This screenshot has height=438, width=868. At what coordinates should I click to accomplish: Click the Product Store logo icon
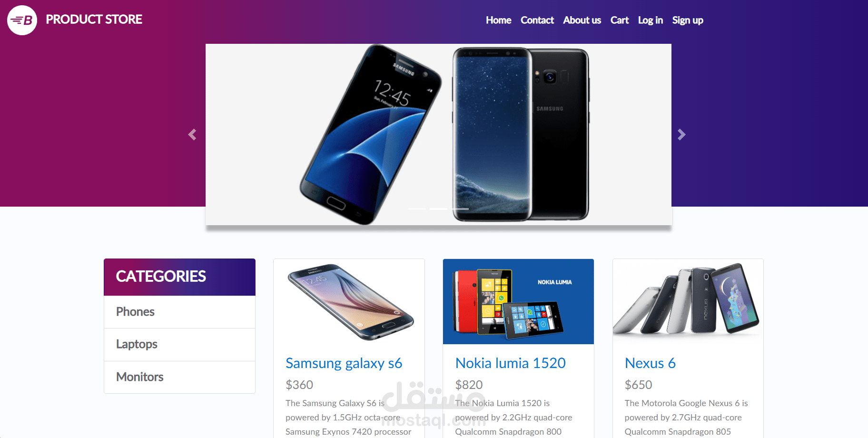click(x=22, y=20)
